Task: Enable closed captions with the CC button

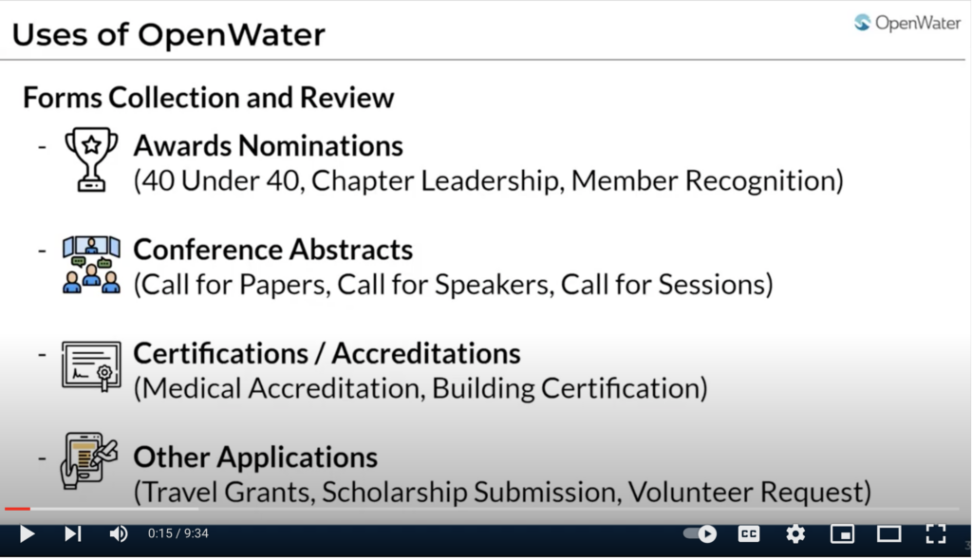Action: tap(749, 534)
